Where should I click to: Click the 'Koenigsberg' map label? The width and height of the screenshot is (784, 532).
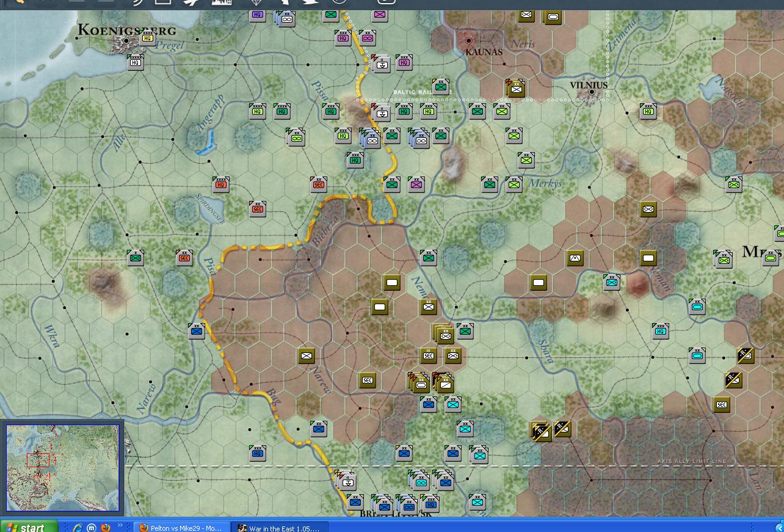(127, 29)
